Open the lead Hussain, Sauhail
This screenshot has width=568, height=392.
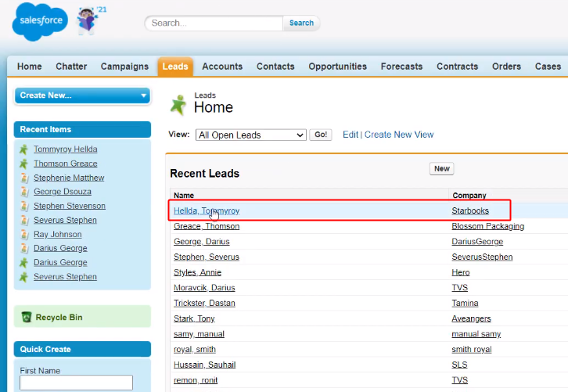pos(205,365)
